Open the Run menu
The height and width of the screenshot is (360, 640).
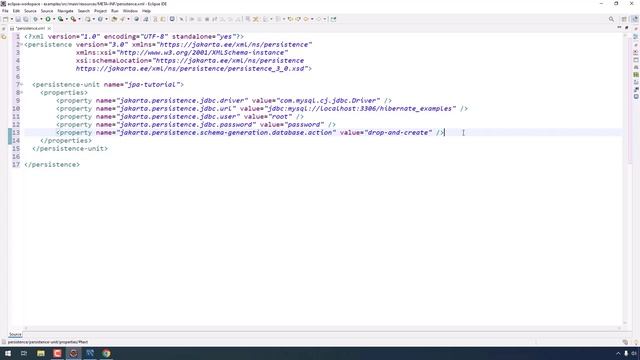(115, 11)
